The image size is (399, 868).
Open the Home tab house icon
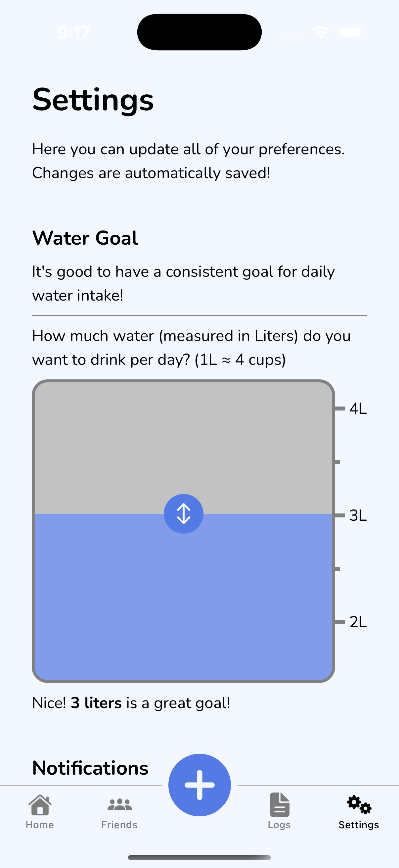coord(40,805)
